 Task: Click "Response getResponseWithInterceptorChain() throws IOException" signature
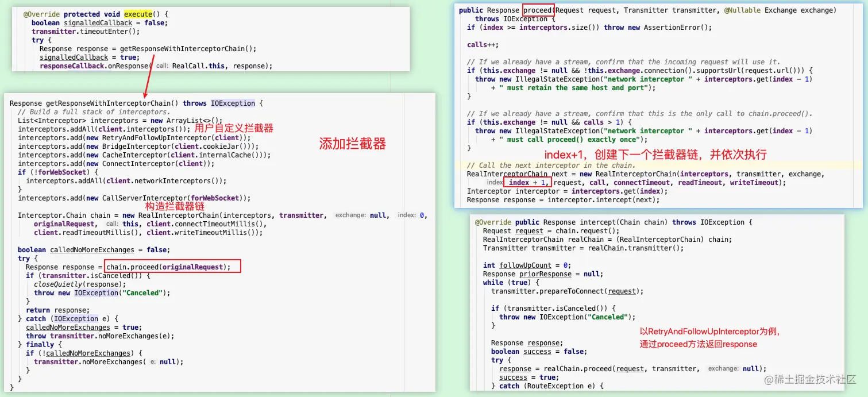click(x=136, y=103)
